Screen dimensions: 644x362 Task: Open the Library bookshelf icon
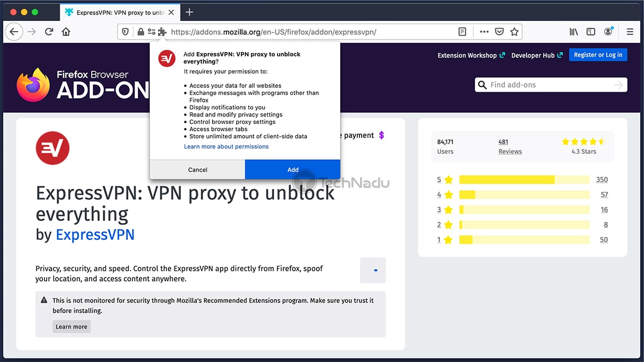[x=574, y=32]
